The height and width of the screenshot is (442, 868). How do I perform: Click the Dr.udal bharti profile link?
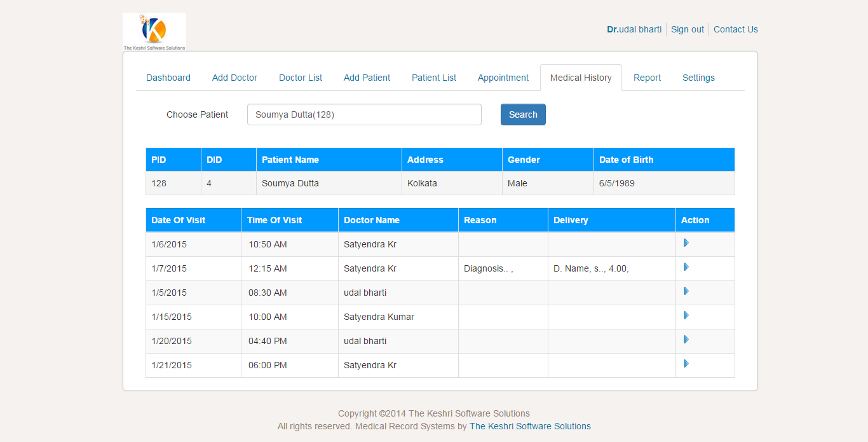634,29
